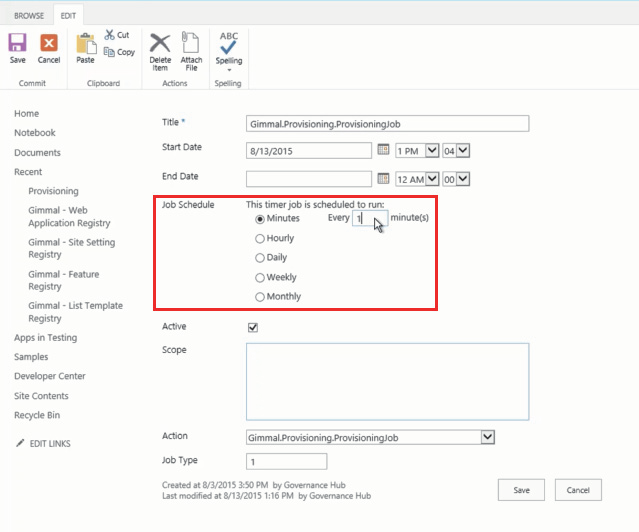This screenshot has width=639, height=532.
Task: Open the Start Date calendar picker
Action: click(382, 150)
